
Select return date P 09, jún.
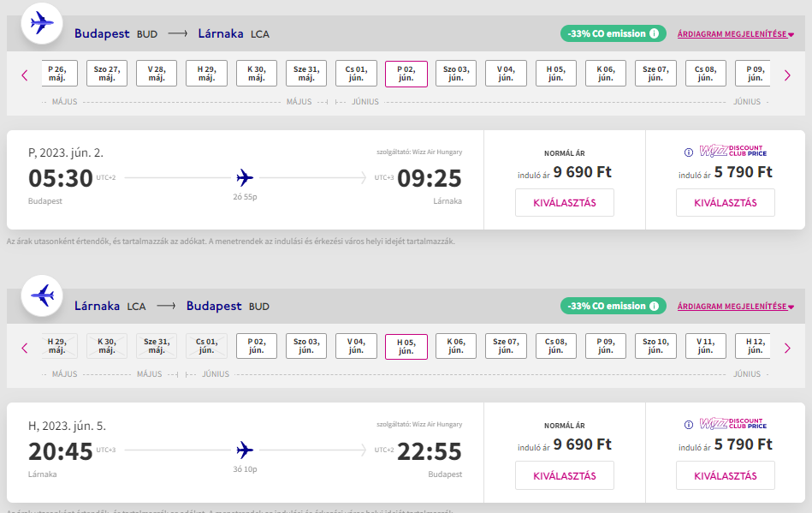pos(606,346)
